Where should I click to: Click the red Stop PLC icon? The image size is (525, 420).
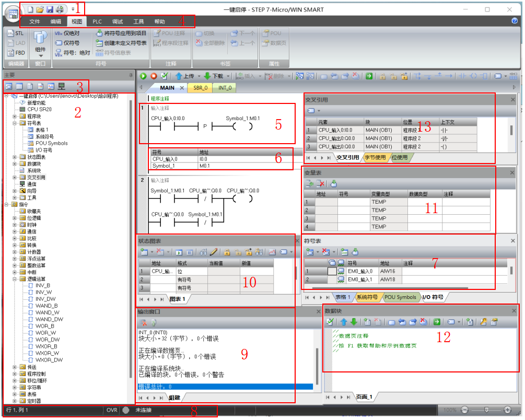(154, 76)
